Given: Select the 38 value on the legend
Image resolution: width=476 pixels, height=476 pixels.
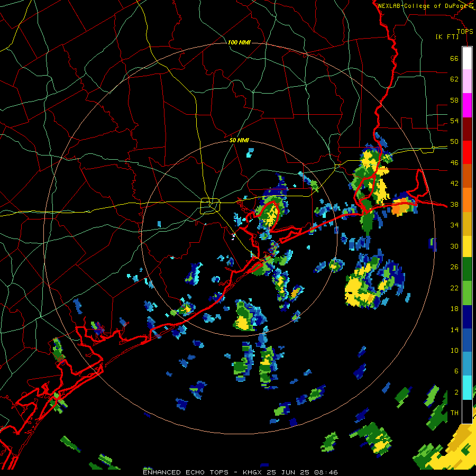Looking at the screenshot, I should (454, 204).
